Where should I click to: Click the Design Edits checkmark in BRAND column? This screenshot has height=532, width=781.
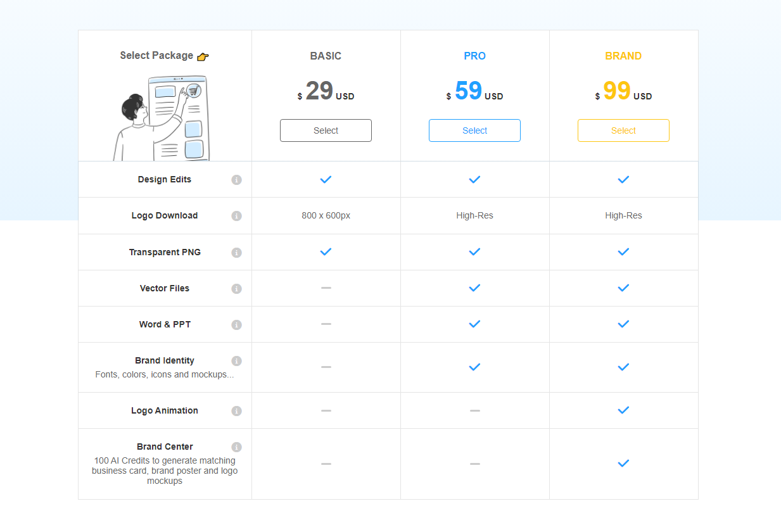[x=623, y=180]
